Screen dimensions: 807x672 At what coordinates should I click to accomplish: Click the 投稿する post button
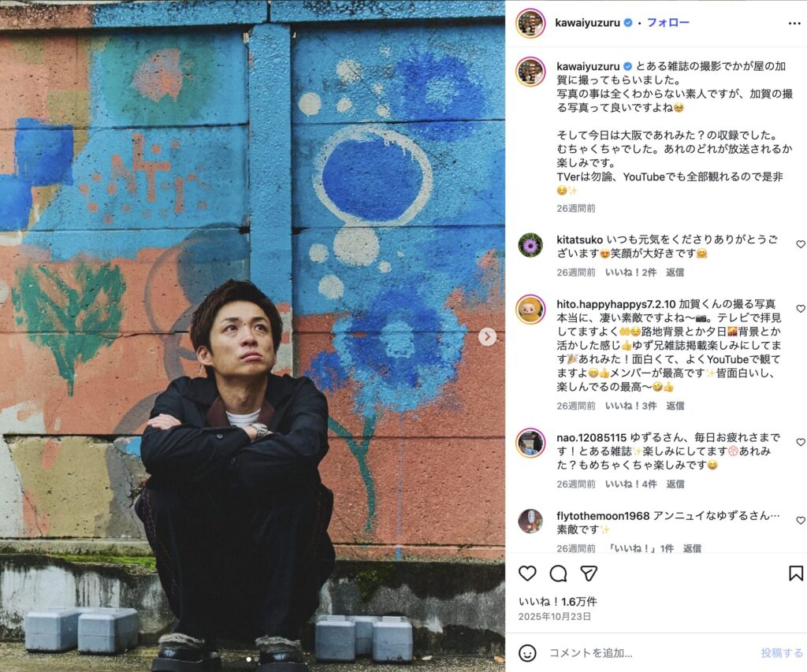pos(782,653)
